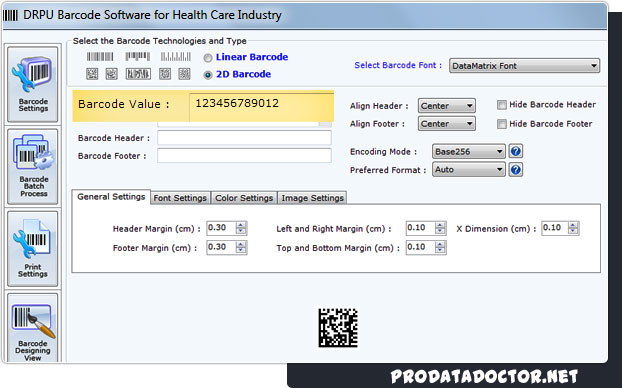
Task: Click the X Dimension value field
Action: pyautogui.click(x=555, y=228)
